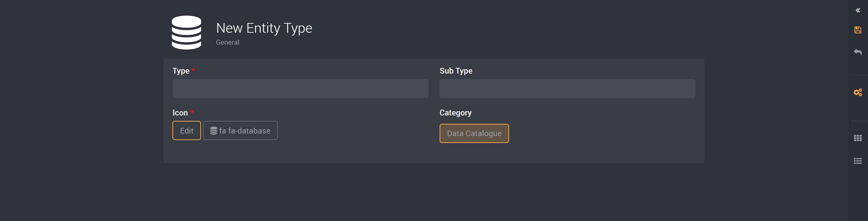
Task: Click the large database icon in header
Action: click(x=186, y=33)
